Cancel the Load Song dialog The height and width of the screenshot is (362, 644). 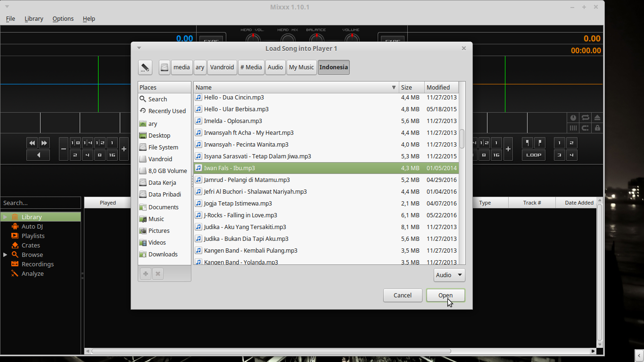(403, 295)
